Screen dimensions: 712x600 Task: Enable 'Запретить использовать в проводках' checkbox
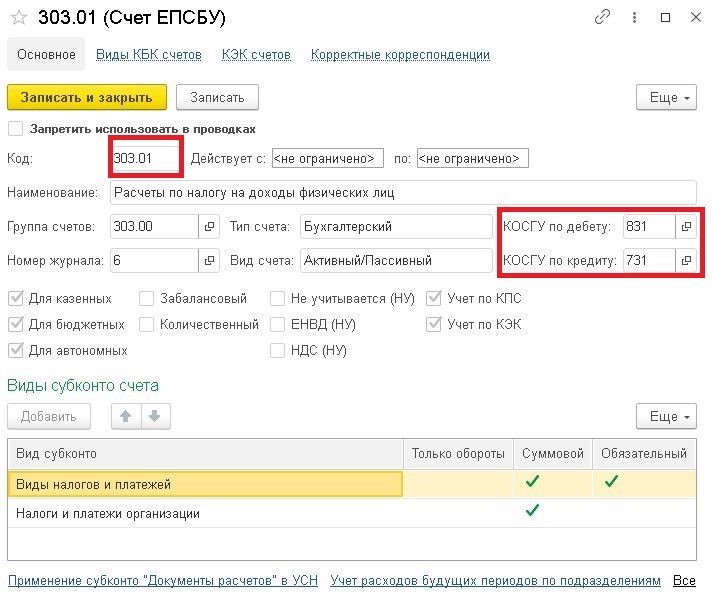[15, 129]
